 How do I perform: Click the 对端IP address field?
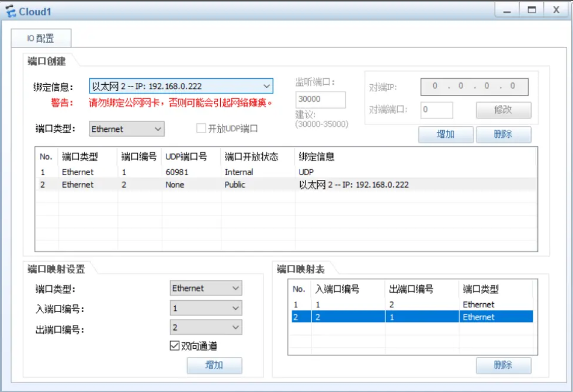[474, 86]
